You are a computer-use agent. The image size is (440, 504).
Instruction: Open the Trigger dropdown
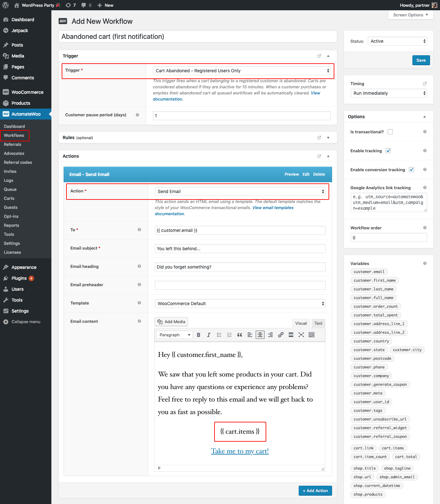(x=242, y=71)
